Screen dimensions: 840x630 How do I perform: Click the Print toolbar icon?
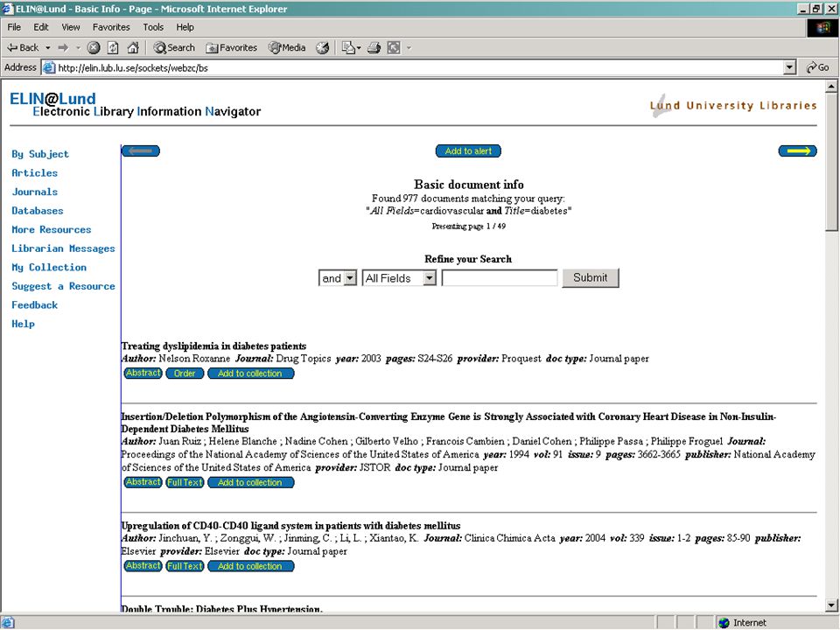[x=374, y=47]
